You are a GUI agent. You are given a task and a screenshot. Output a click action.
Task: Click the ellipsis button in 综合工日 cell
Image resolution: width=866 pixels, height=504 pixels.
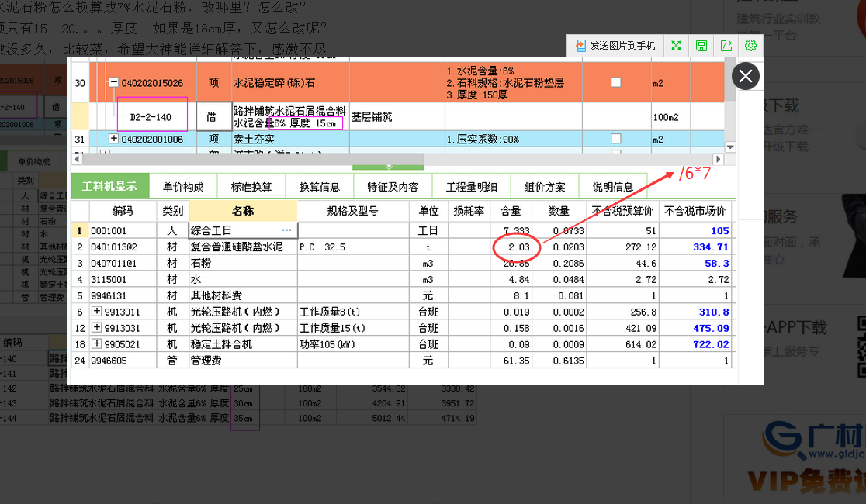tap(286, 230)
